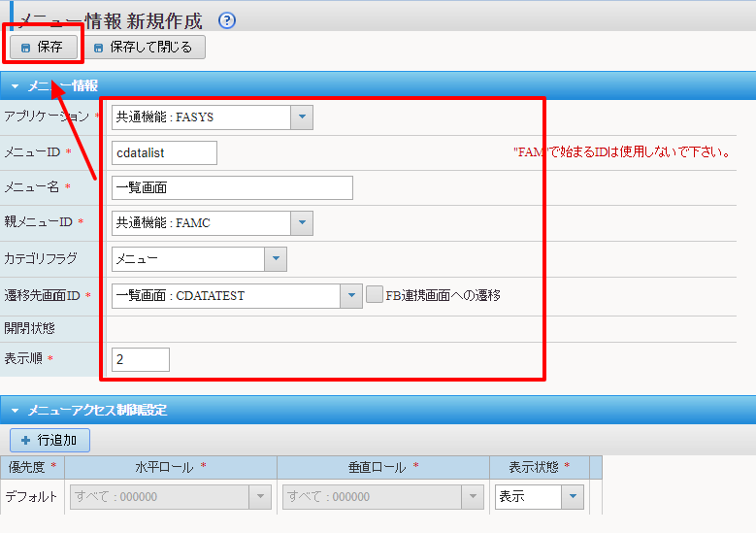Image resolution: width=756 pixels, height=533 pixels.
Task: Click the メニュー情報 新規作成 page title
Action: [111, 20]
